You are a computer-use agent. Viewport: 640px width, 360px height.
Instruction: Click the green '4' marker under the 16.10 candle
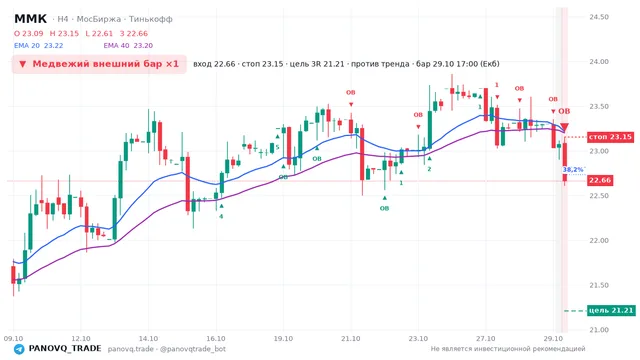click(221, 216)
